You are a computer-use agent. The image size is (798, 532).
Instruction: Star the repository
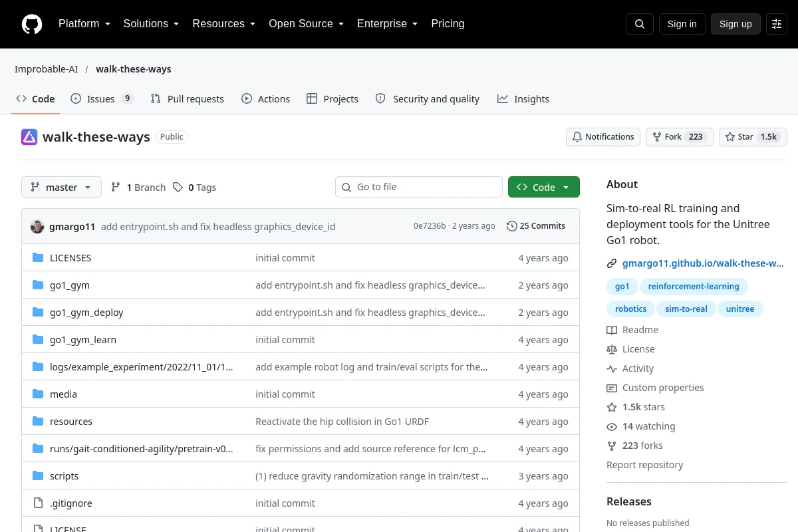click(x=753, y=137)
